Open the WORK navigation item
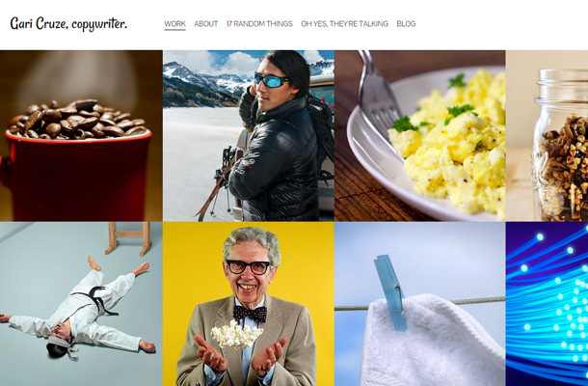588x386 pixels. [x=174, y=24]
